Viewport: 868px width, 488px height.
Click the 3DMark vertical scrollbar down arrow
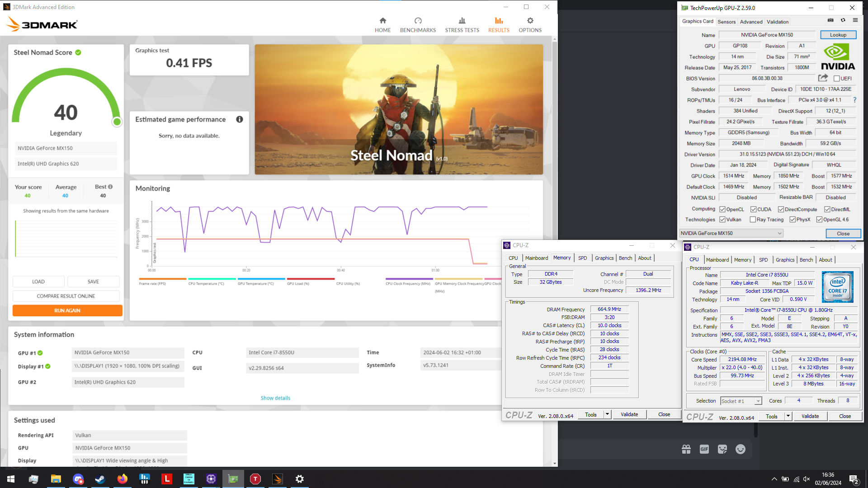[555, 463]
